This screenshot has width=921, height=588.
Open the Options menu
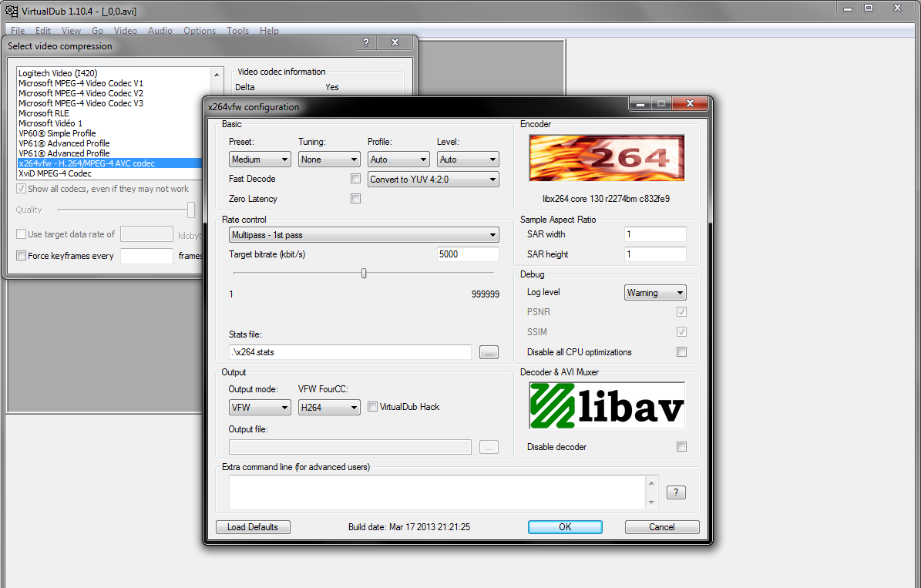click(200, 31)
